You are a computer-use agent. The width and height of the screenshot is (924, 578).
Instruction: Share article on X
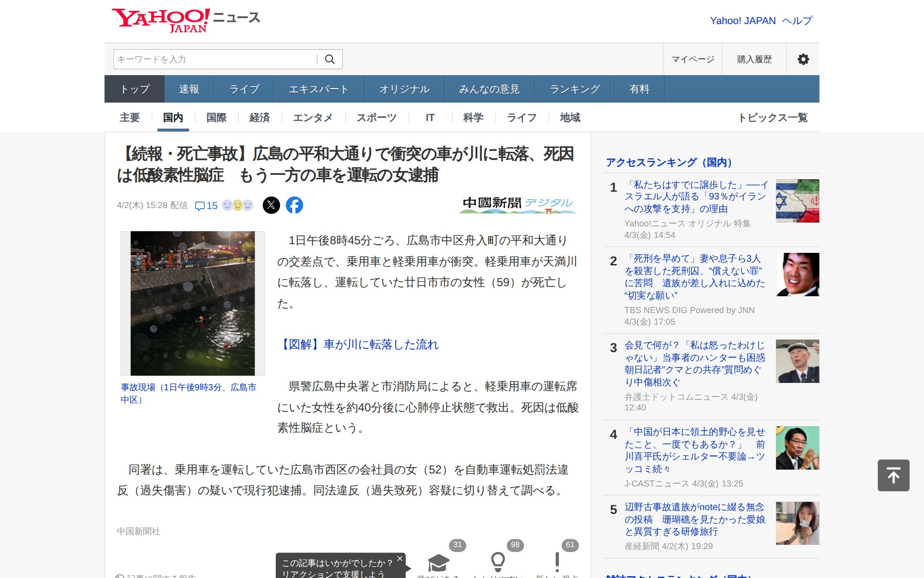[271, 205]
